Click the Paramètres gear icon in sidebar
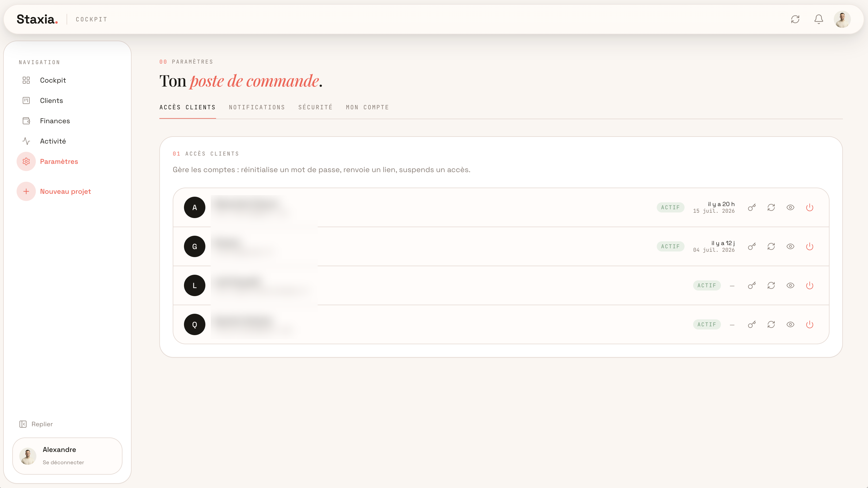Viewport: 868px width, 488px height. coord(26,162)
